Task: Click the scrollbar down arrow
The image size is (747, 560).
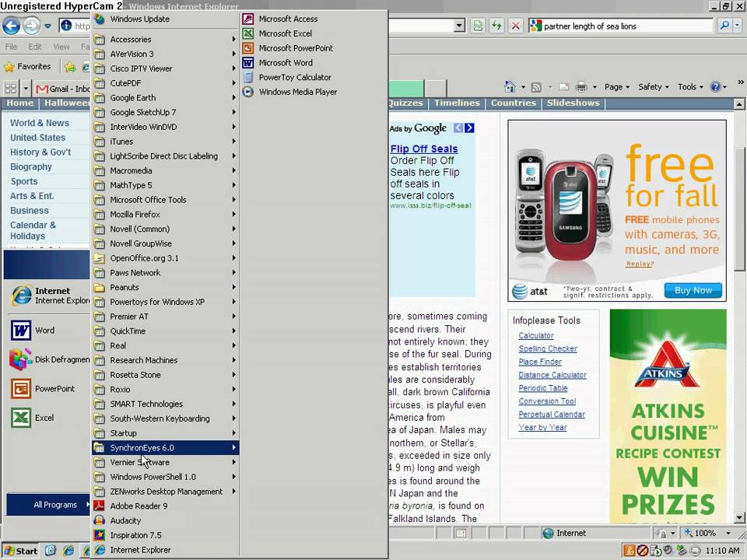Action: [739, 518]
